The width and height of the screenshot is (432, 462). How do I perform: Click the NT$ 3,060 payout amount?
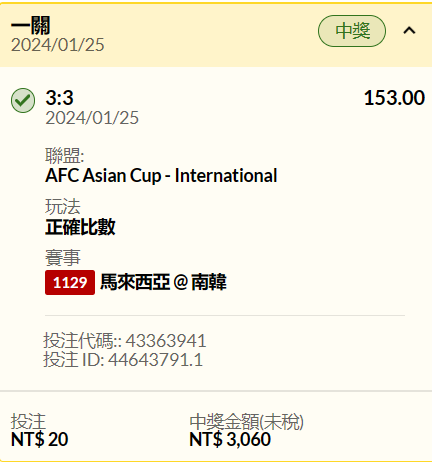click(x=230, y=439)
